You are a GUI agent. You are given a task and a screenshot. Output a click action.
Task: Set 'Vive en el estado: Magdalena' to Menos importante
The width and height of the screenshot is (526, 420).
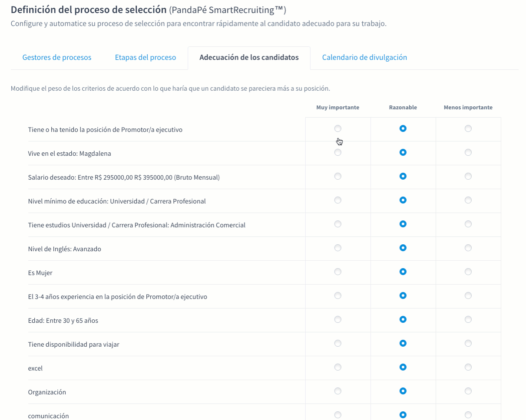468,152
